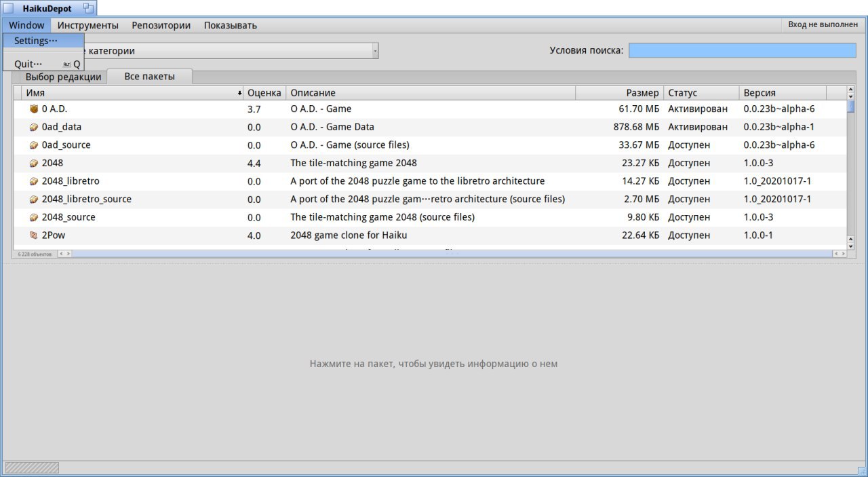
Task: Click the HaikuDepot title tab
Action: 47,8
